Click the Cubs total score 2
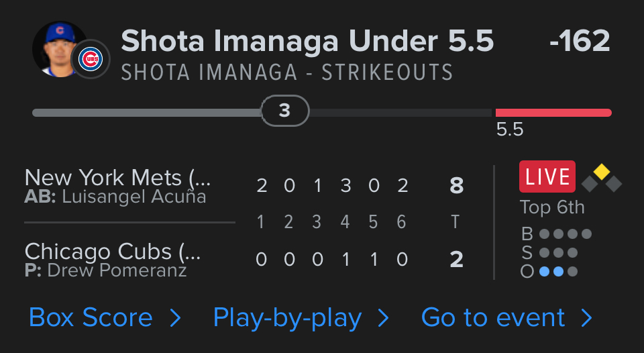 [x=456, y=259]
